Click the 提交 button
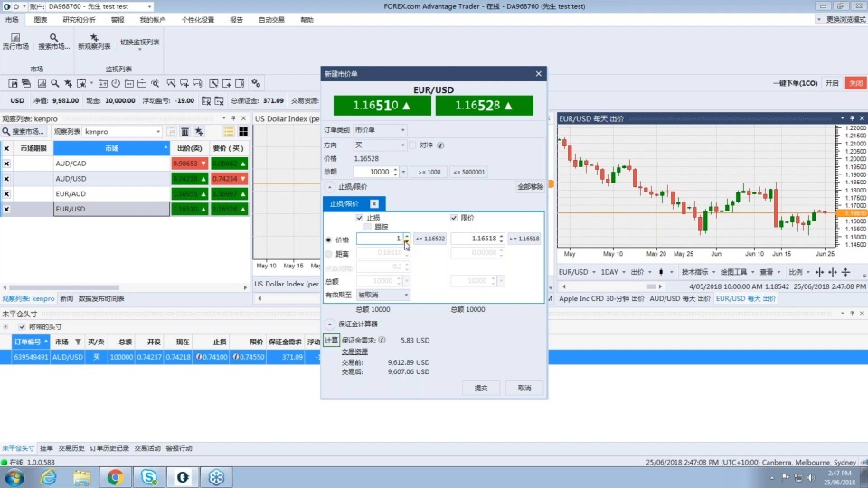 pyautogui.click(x=480, y=388)
